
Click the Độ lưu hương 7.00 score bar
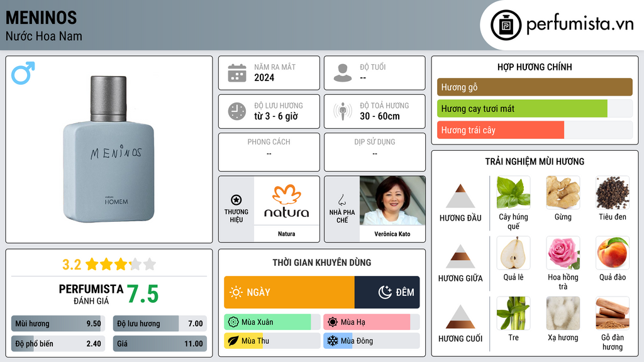pos(160,324)
